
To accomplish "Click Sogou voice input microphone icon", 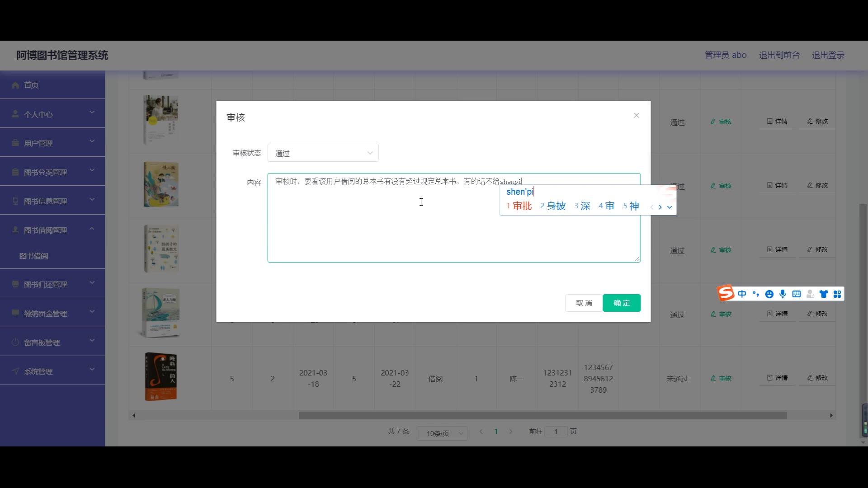I will coord(783,294).
